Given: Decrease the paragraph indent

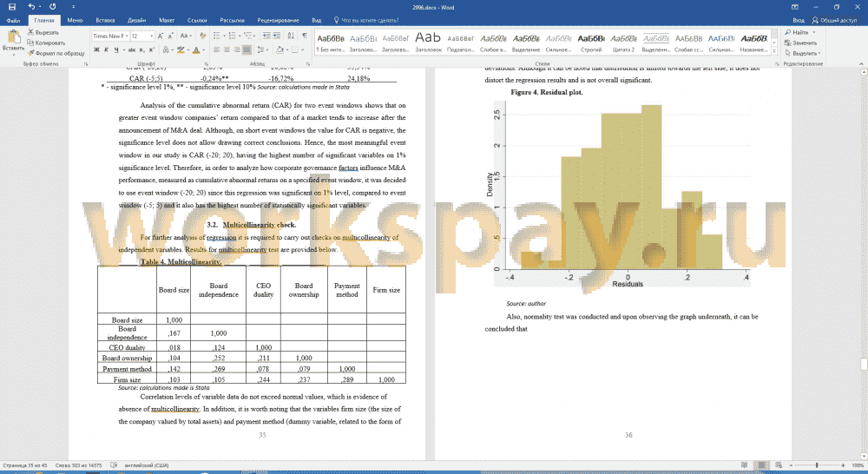Looking at the screenshot, I should tap(266, 36).
